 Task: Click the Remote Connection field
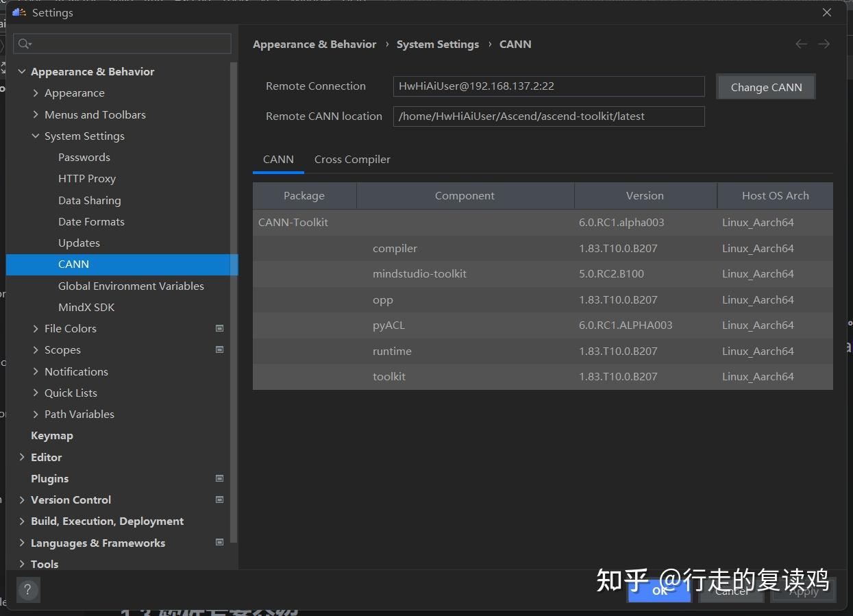[549, 86]
